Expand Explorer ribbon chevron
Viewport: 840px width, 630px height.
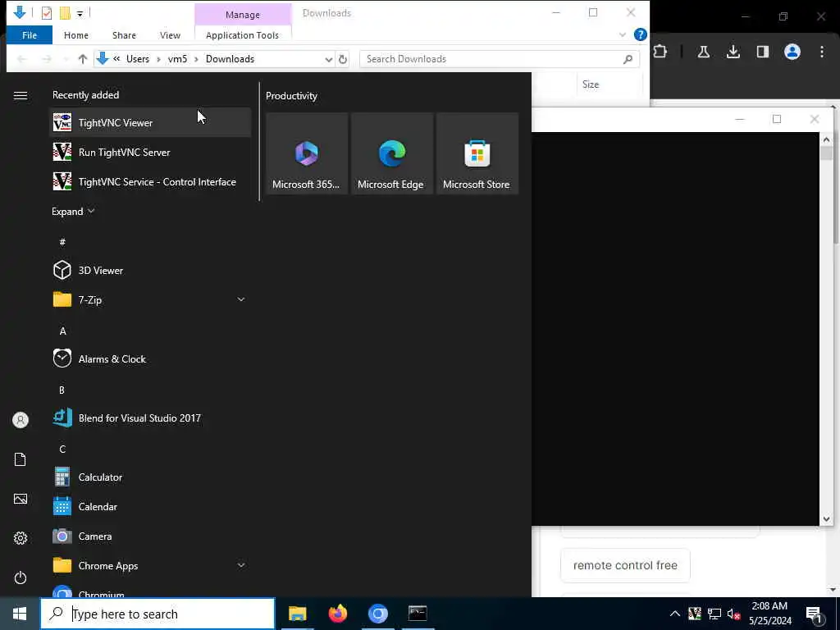coord(623,34)
